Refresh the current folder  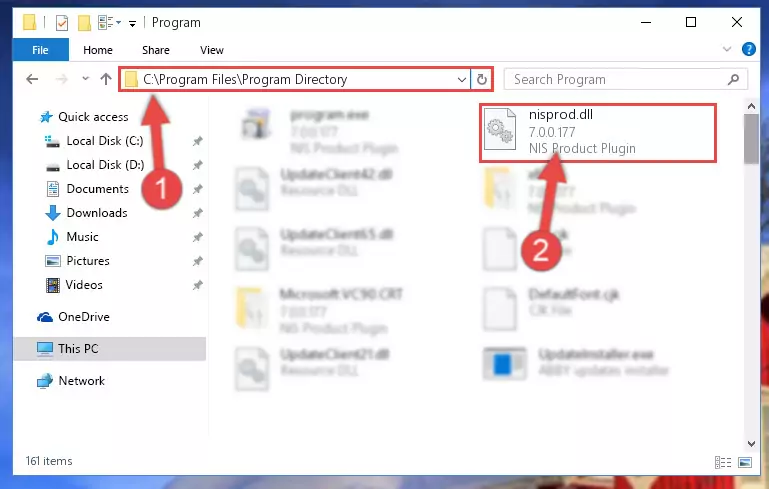(x=482, y=79)
